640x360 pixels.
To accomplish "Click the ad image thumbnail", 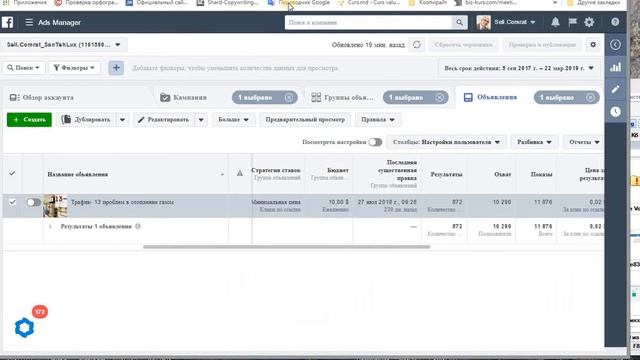I will (x=55, y=206).
